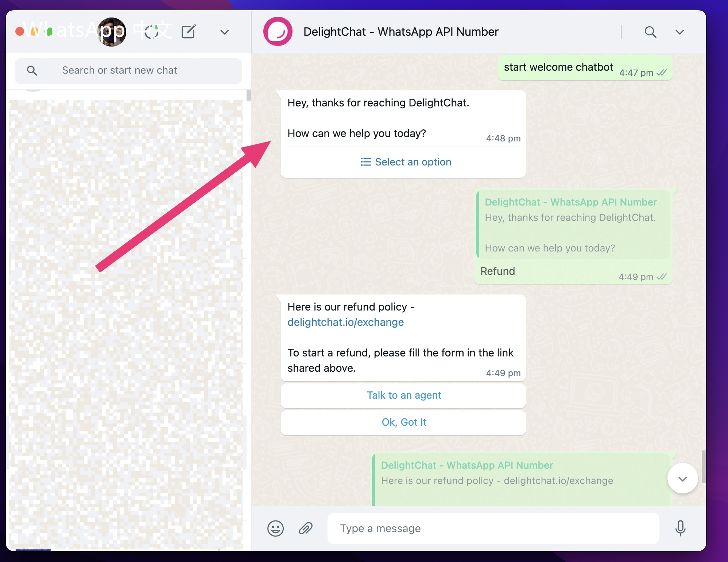Open the search icon in chat header

click(x=651, y=32)
